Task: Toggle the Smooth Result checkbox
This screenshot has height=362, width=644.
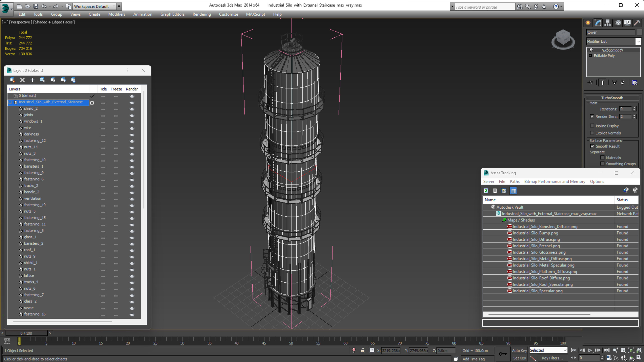Action: point(592,146)
